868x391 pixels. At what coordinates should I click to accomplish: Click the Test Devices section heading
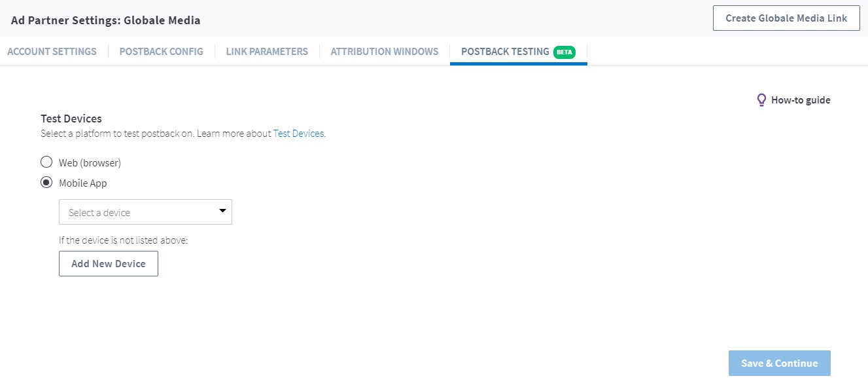point(71,119)
